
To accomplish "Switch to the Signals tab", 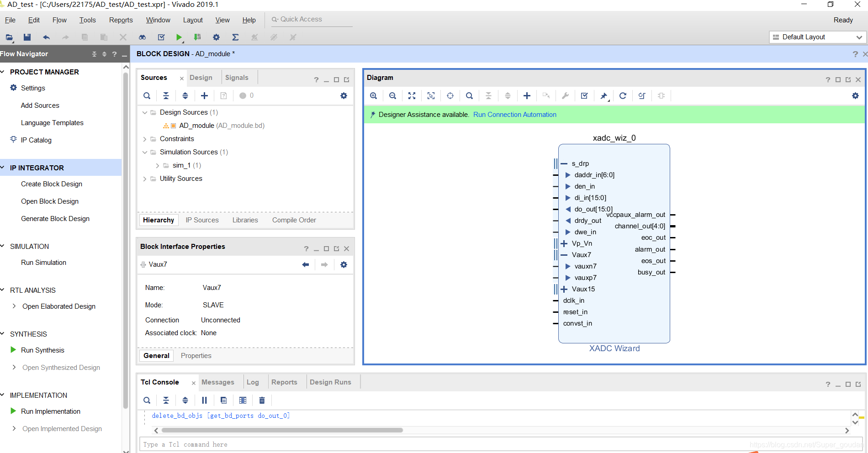I will (x=237, y=78).
